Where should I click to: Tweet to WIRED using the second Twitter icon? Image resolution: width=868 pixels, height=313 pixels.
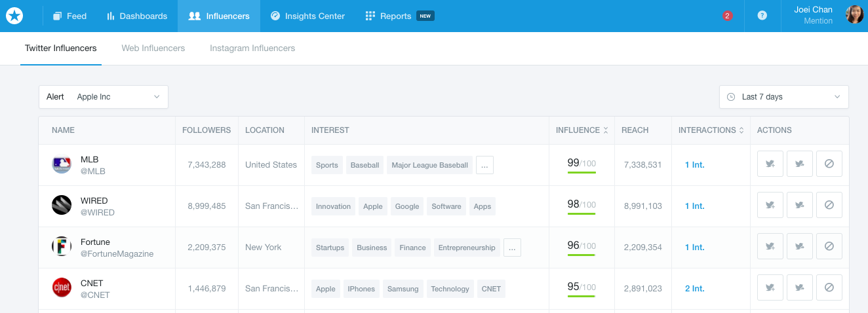tap(800, 206)
